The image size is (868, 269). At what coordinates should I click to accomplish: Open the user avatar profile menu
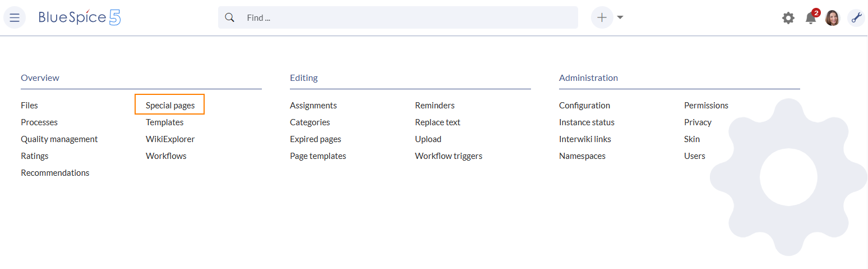pos(833,18)
